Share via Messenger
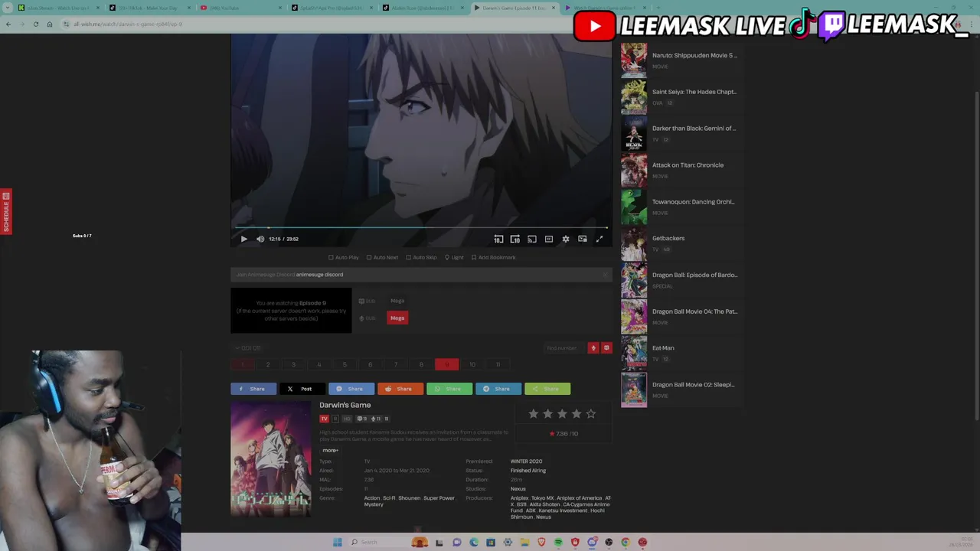 coord(351,389)
